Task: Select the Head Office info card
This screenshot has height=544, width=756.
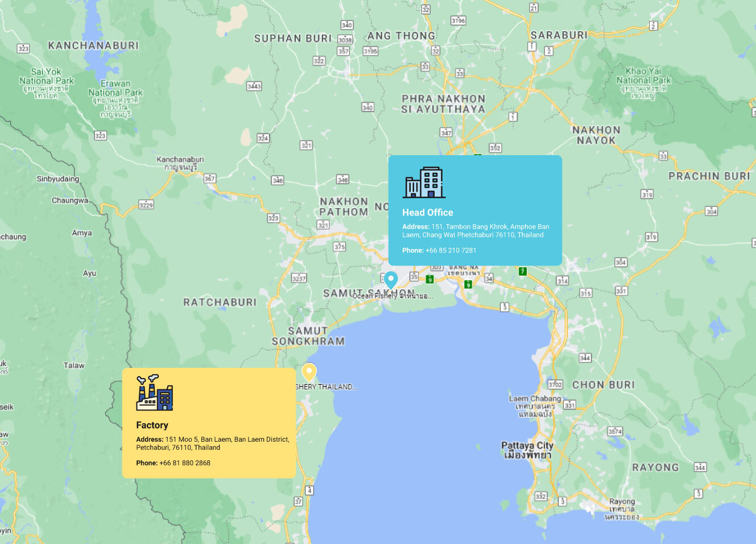Action: coord(476,210)
